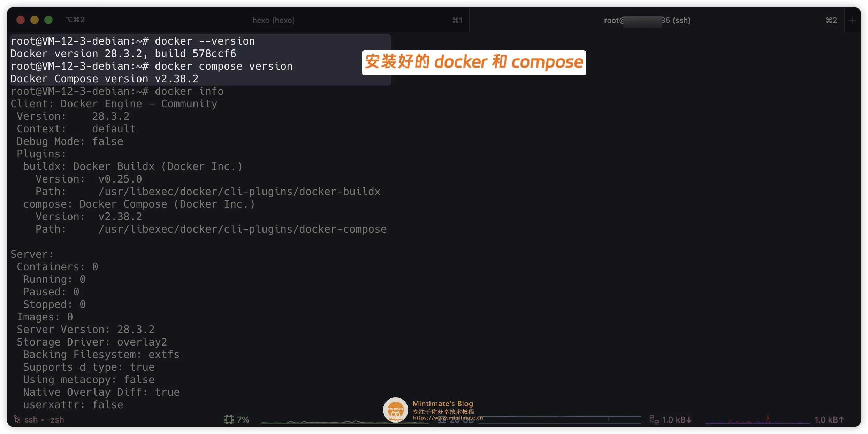Viewport: 868px width, 434px height.
Task: Click the docker-buildx plugin path
Action: click(239, 192)
